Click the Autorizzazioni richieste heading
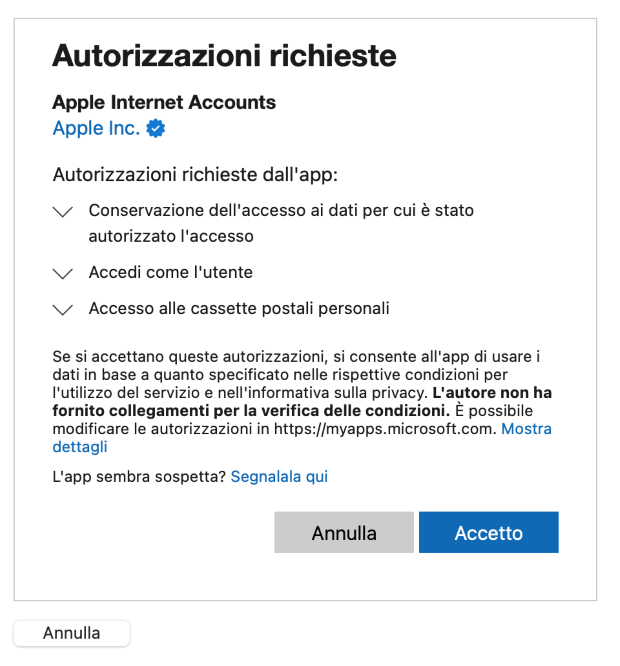This screenshot has width=620, height=666. click(x=224, y=56)
